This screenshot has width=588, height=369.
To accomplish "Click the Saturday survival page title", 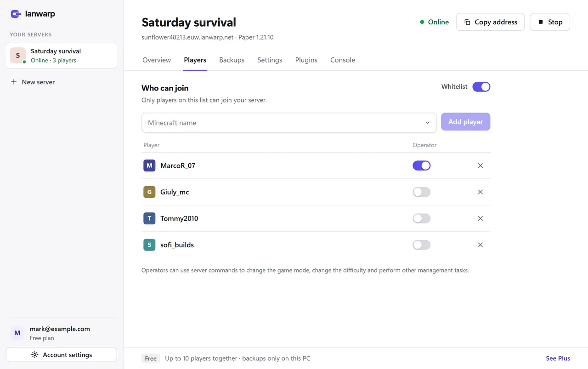I will point(189,22).
